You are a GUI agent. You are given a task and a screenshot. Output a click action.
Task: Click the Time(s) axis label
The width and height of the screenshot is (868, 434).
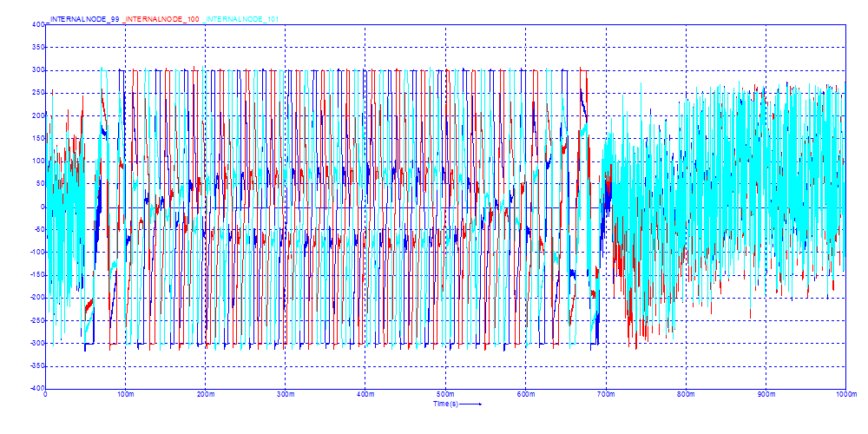pyautogui.click(x=445, y=404)
